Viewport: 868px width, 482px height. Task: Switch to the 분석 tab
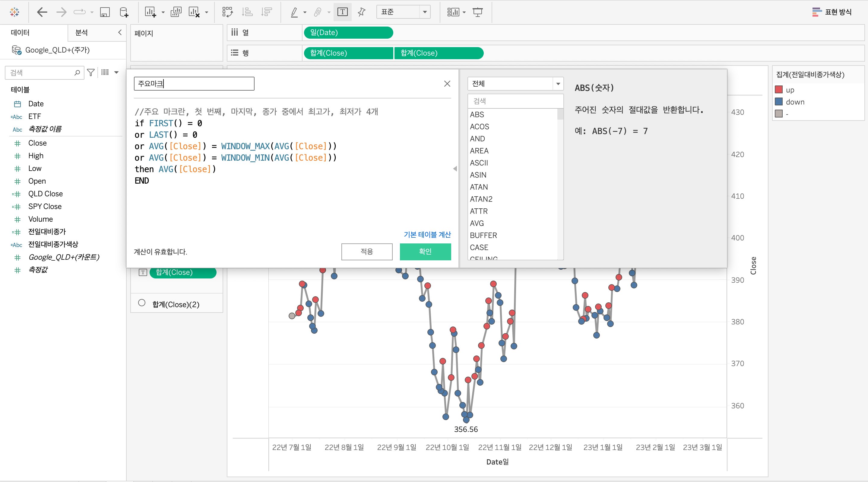click(81, 33)
